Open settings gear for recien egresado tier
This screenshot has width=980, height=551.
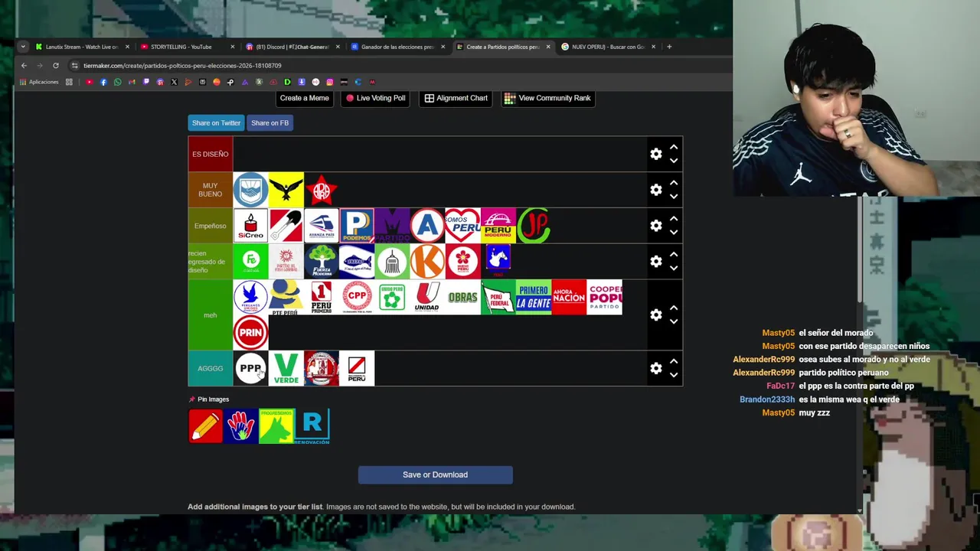point(656,262)
